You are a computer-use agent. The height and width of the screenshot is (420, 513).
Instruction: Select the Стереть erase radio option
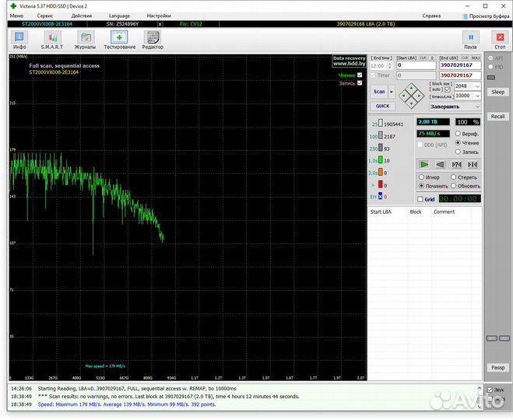click(x=454, y=177)
